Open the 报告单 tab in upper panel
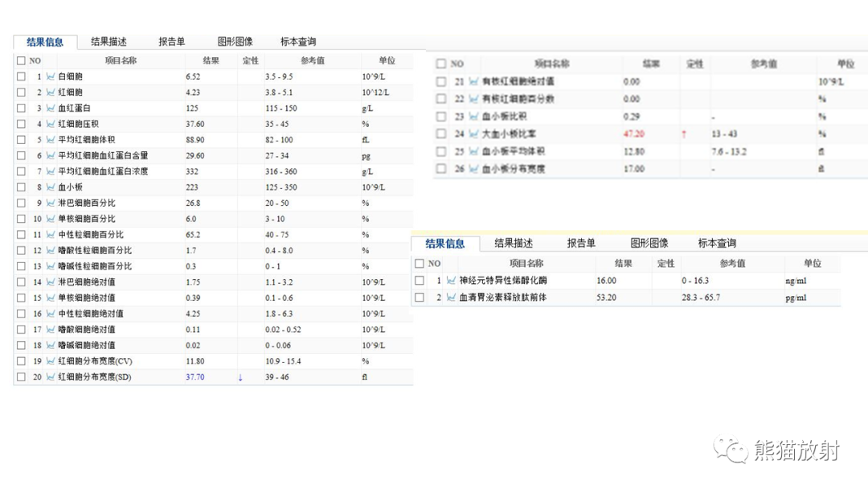The image size is (868, 489). [172, 42]
